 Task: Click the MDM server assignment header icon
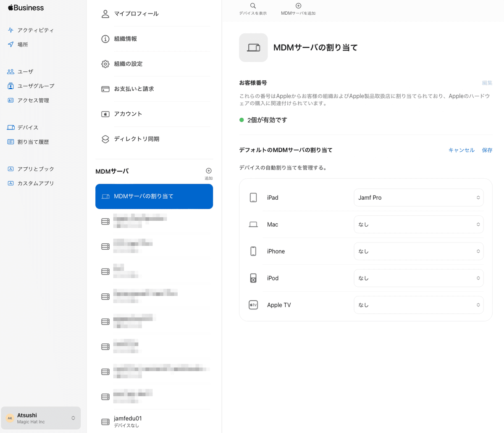253,48
